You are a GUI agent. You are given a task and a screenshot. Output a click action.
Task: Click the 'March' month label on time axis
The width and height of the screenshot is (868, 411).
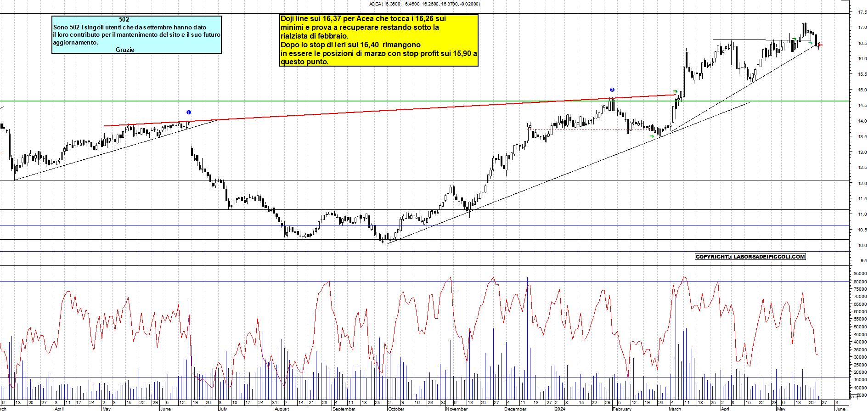tap(675, 409)
